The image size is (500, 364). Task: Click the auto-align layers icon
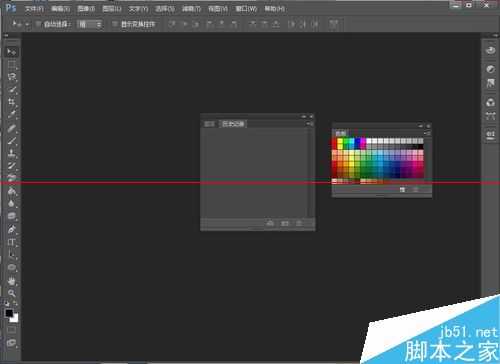[x=333, y=24]
